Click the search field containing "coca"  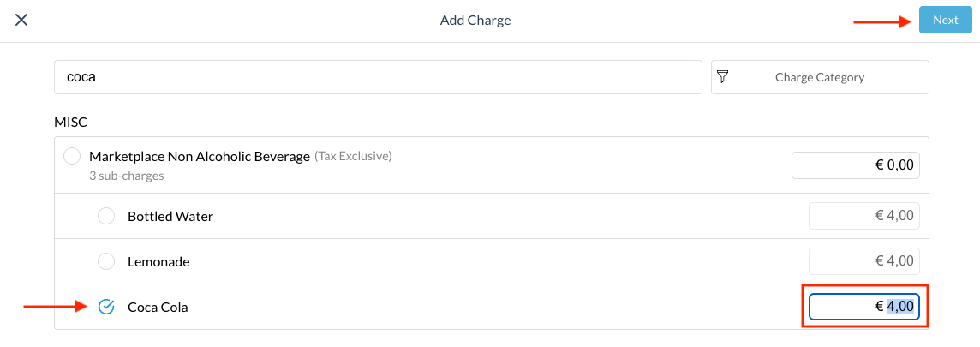378,77
